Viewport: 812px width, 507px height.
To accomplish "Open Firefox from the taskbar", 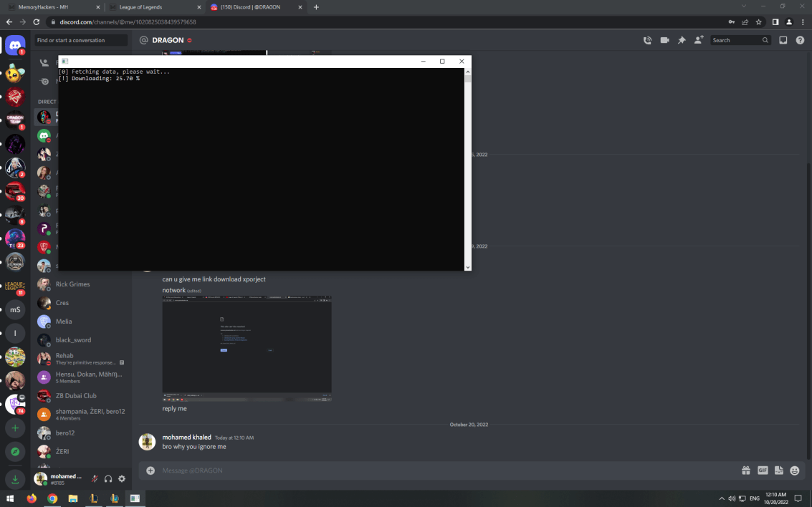I will pos(32,498).
